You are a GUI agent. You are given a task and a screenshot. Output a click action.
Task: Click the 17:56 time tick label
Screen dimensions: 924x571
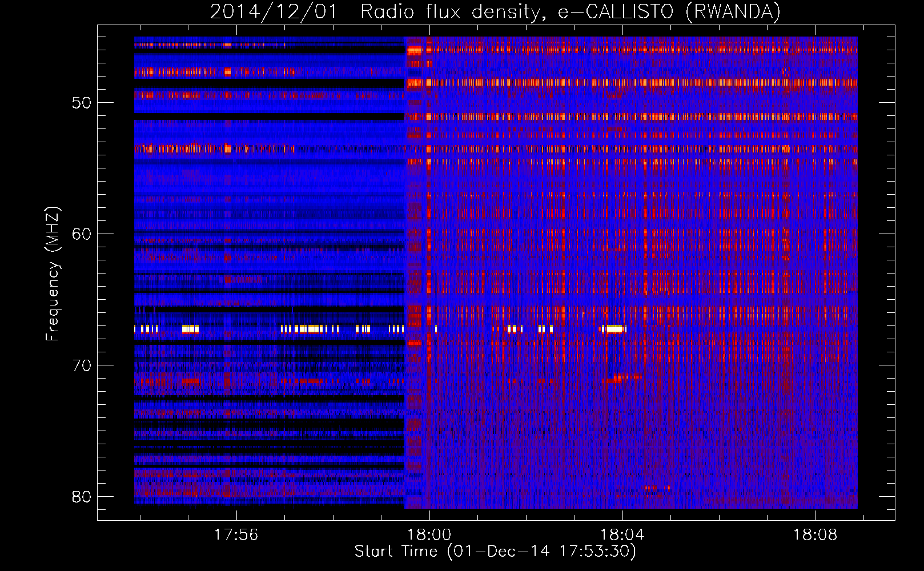coord(236,535)
